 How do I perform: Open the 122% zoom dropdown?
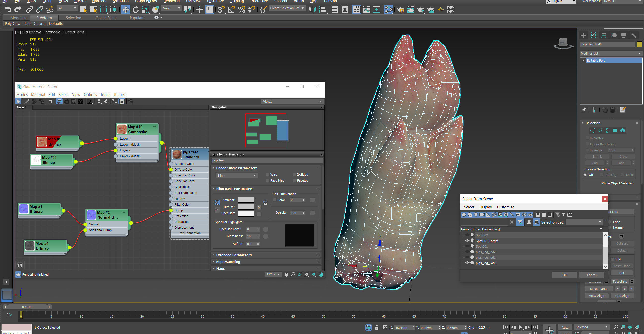(273, 274)
